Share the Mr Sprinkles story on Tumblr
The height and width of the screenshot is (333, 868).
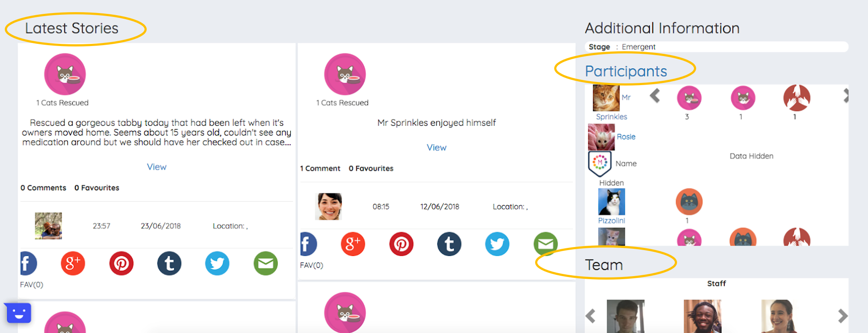(449, 244)
